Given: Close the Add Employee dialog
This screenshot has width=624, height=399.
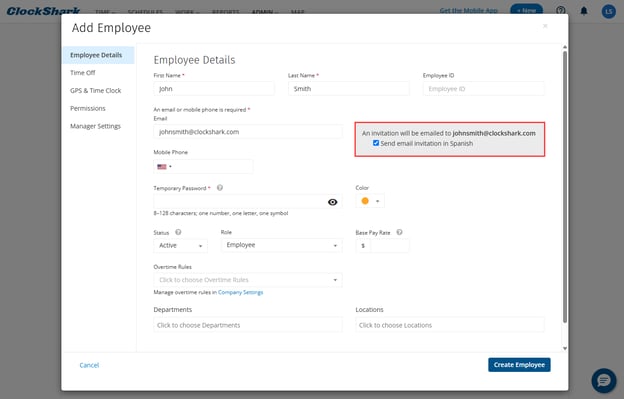Looking at the screenshot, I should tap(545, 26).
